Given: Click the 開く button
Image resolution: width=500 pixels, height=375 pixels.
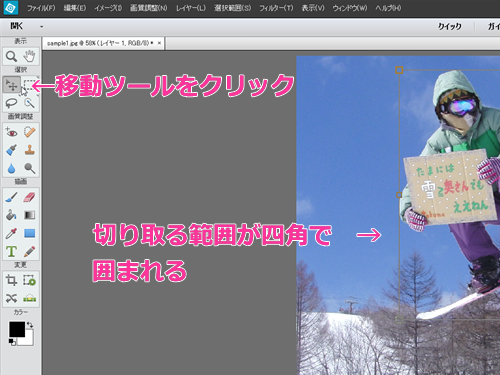Looking at the screenshot, I should click(x=17, y=26).
